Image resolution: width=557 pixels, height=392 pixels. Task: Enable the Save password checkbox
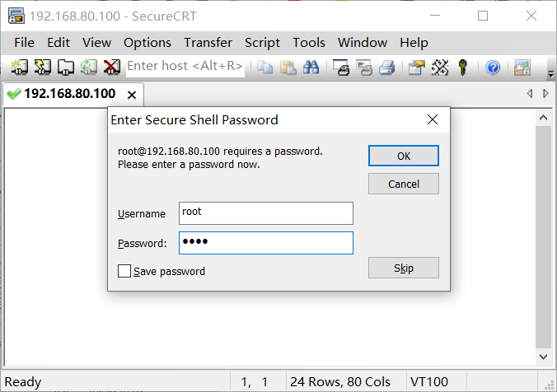coord(124,271)
